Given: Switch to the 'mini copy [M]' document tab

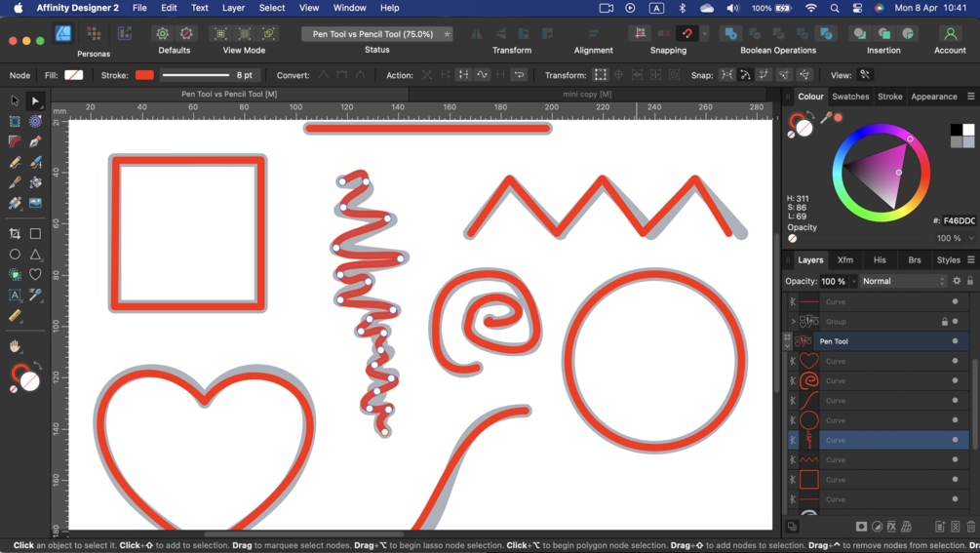Looking at the screenshot, I should [x=587, y=95].
